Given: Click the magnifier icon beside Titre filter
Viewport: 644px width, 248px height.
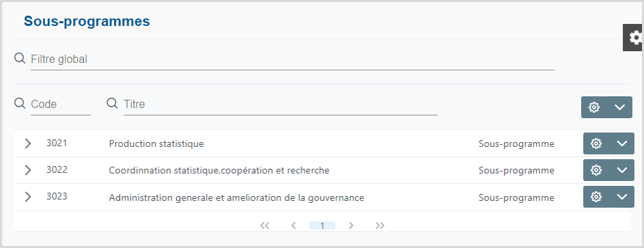Looking at the screenshot, I should (112, 102).
